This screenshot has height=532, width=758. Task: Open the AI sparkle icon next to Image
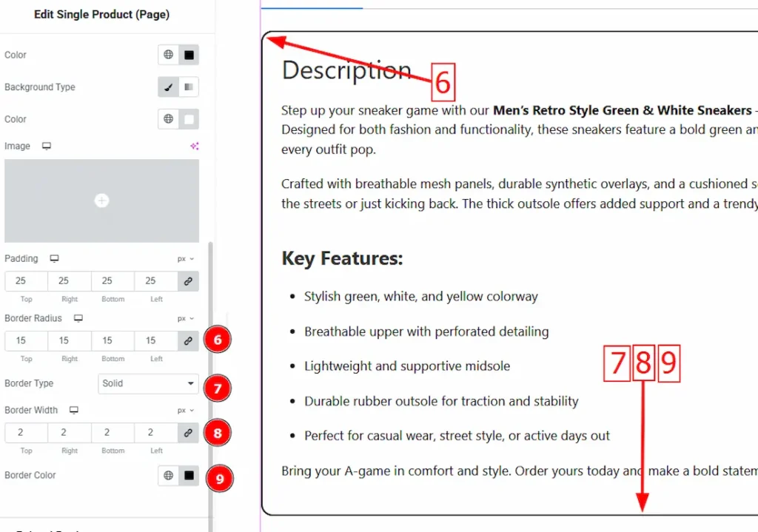195,147
